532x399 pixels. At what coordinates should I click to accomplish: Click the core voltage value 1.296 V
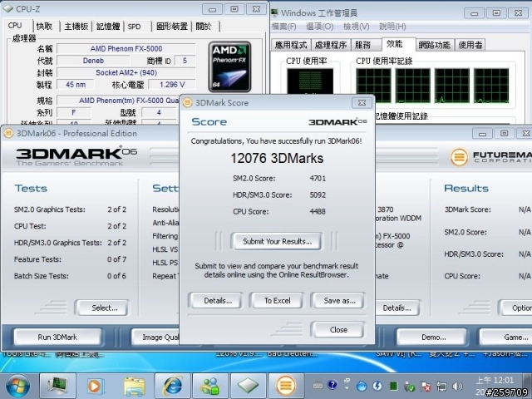(x=172, y=85)
